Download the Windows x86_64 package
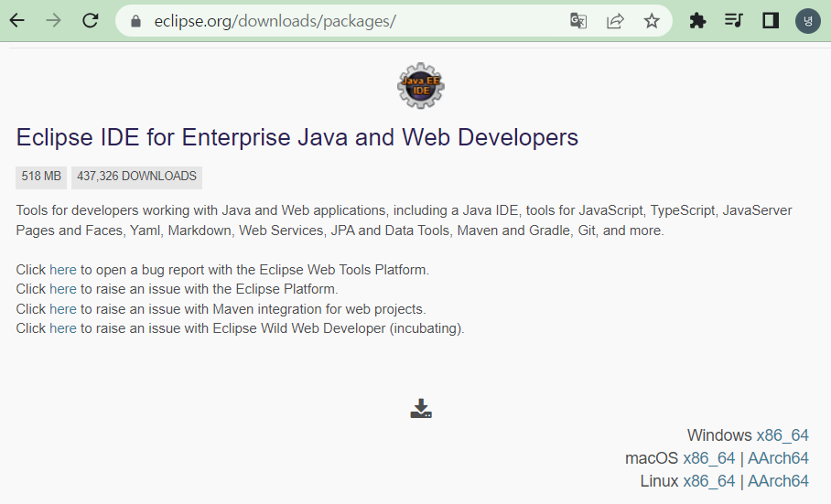This screenshot has height=504, width=831. pos(782,435)
